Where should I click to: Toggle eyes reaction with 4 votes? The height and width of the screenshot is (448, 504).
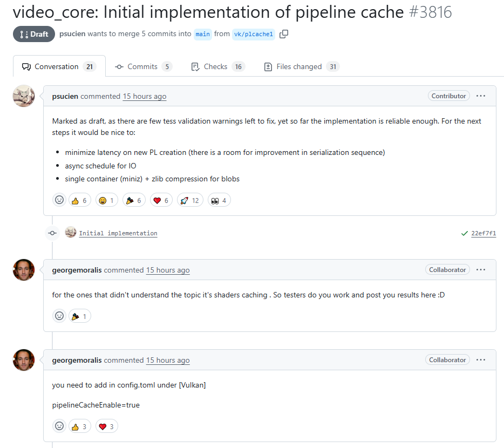(219, 200)
